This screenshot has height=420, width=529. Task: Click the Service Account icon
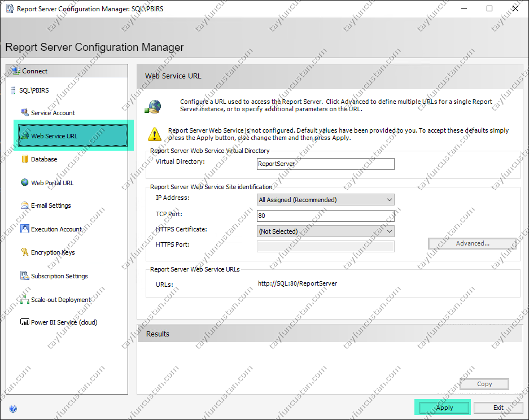(x=25, y=112)
